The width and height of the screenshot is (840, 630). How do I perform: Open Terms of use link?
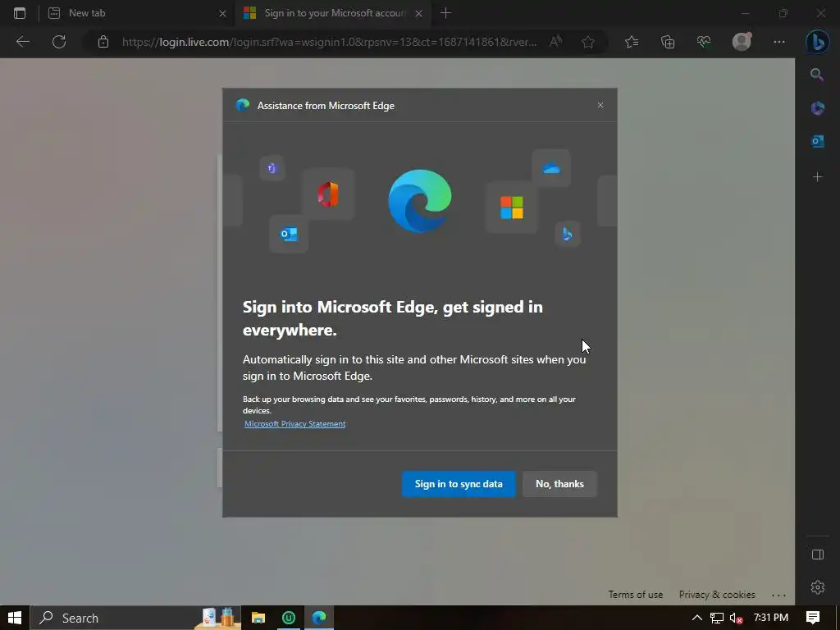pos(636,595)
